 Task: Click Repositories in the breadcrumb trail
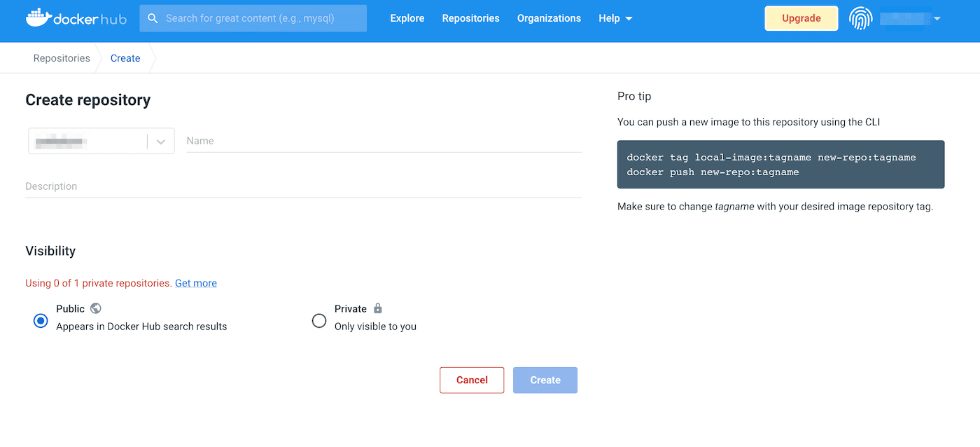coord(62,58)
